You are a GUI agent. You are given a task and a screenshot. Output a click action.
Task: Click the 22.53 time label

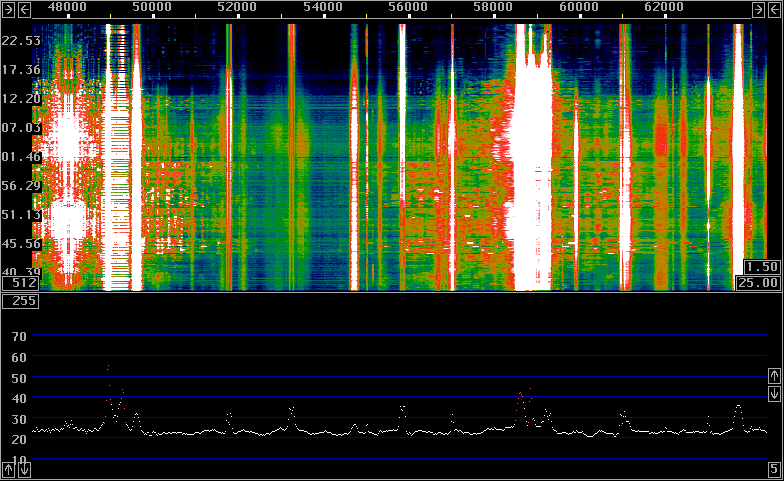21,40
